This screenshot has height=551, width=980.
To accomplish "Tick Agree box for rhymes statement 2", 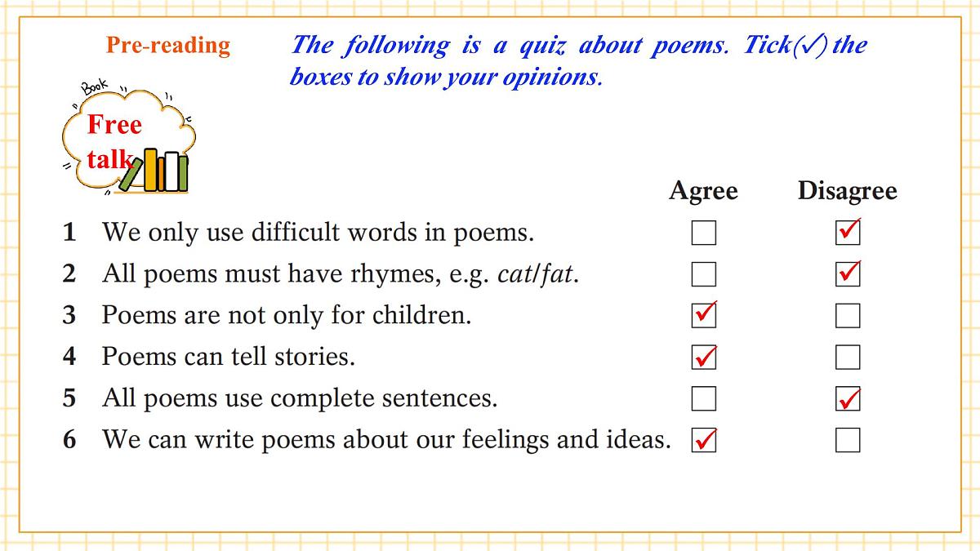I will point(703,274).
